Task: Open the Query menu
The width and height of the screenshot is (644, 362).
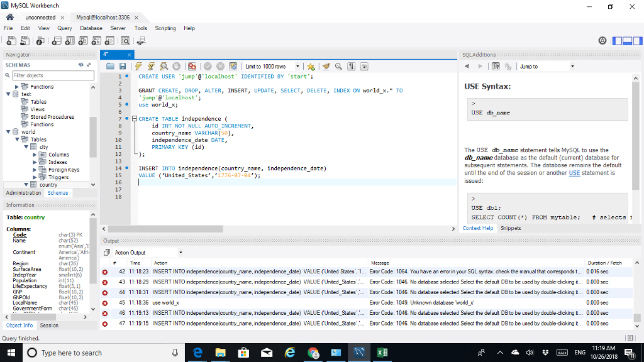Action: click(64, 28)
